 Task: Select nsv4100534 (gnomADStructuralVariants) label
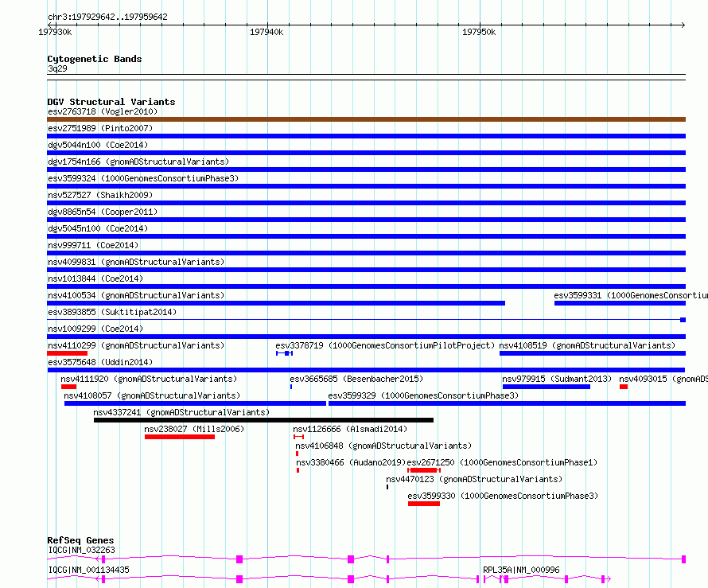point(136,295)
